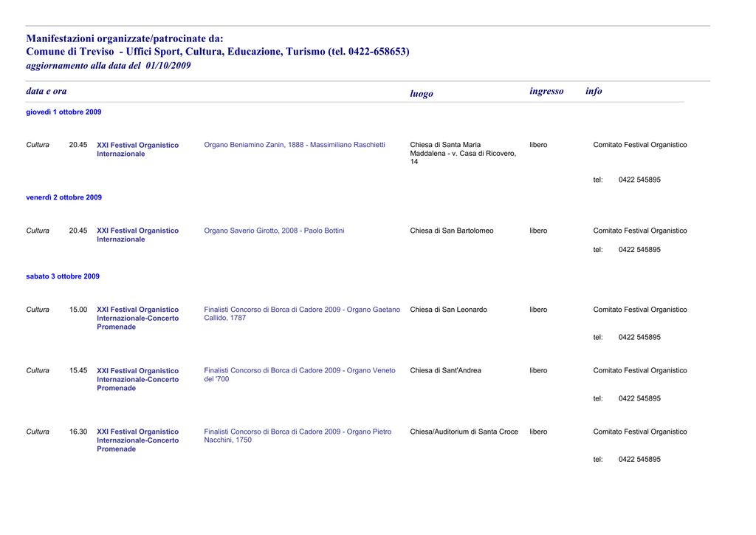This screenshot has width=756, height=535.
Task: Click 'Cultura' label in the 16.30 row
Action: click(x=38, y=432)
